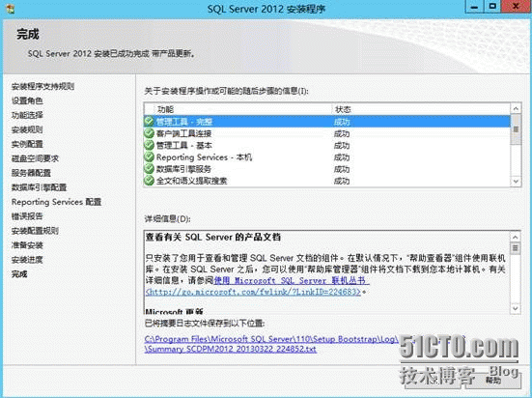This screenshot has height=398, width=532.
Task: Select the 管理工具 - 完整 feature row
Action: click(327, 121)
